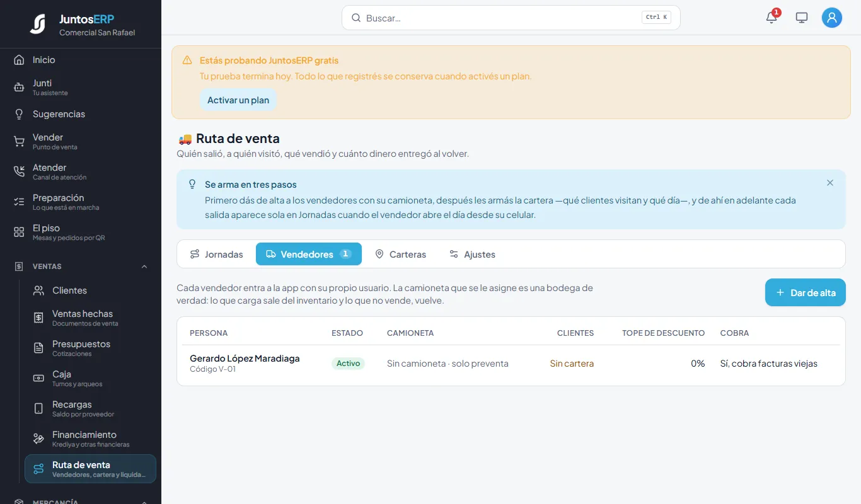Click 'Sin cartera' in Clientes column

coord(572,364)
